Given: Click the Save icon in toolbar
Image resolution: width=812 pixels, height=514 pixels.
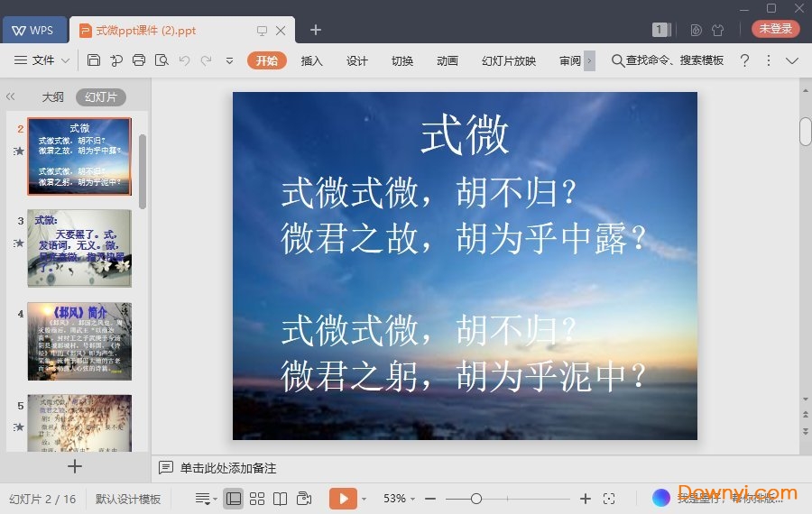Looking at the screenshot, I should 93,60.
